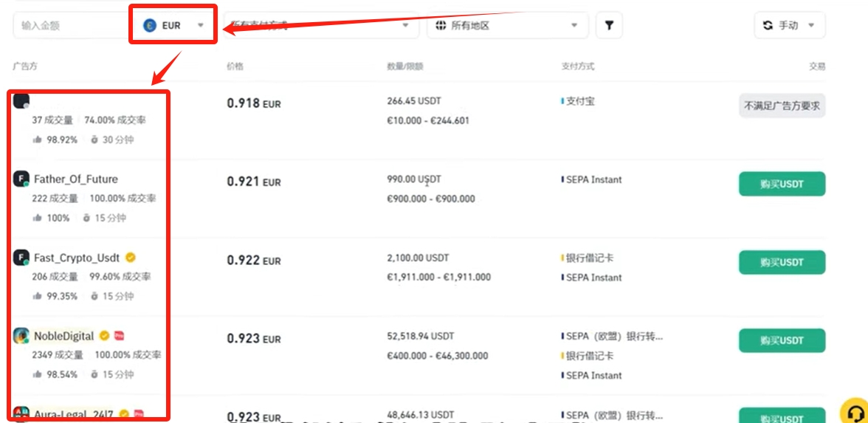Open the Father_Of_Future advertiser profile link
Screen dimensions: 868x423
pyautogui.click(x=76, y=179)
